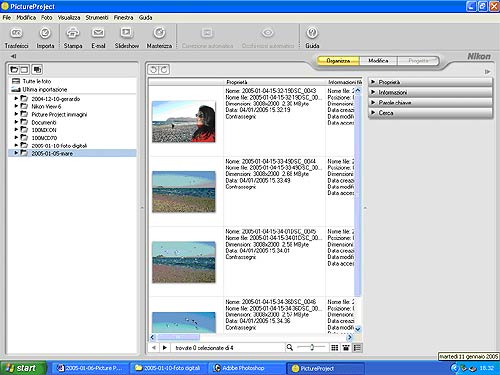
Task: Open the Guida help icon
Action: pyautogui.click(x=312, y=33)
